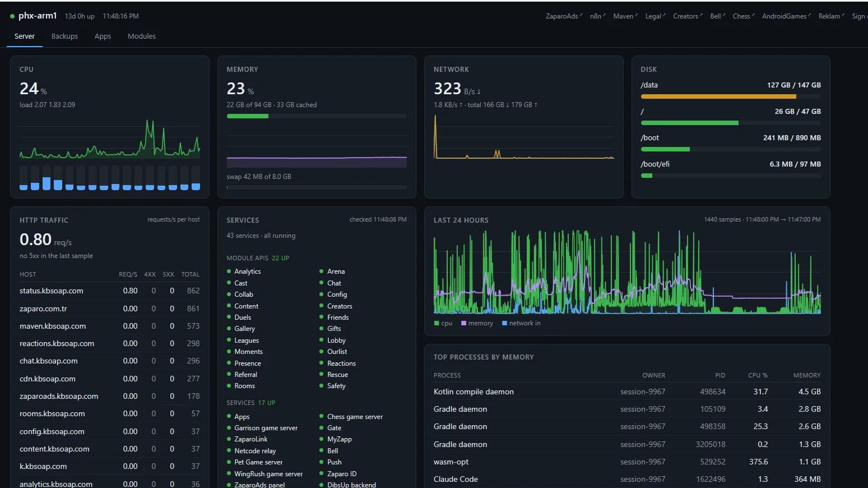Switch to the Backups tab
Screen dimensions: 868x488
(64, 36)
